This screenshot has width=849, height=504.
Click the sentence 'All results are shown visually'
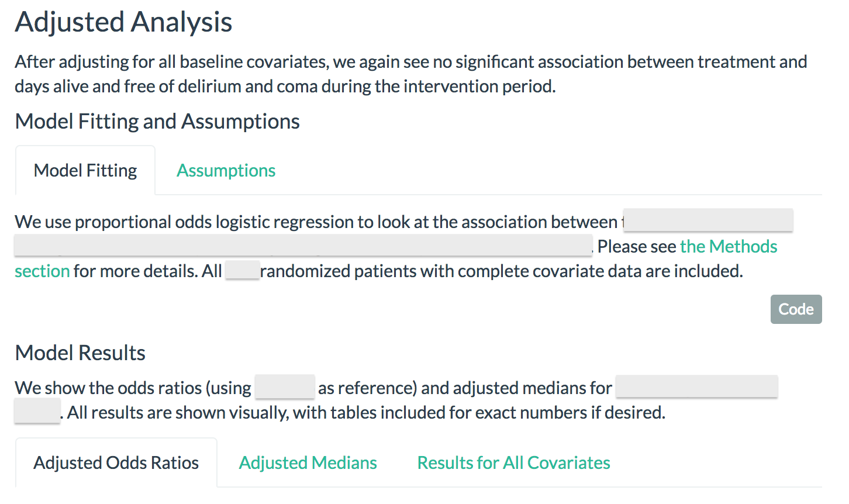(x=366, y=412)
